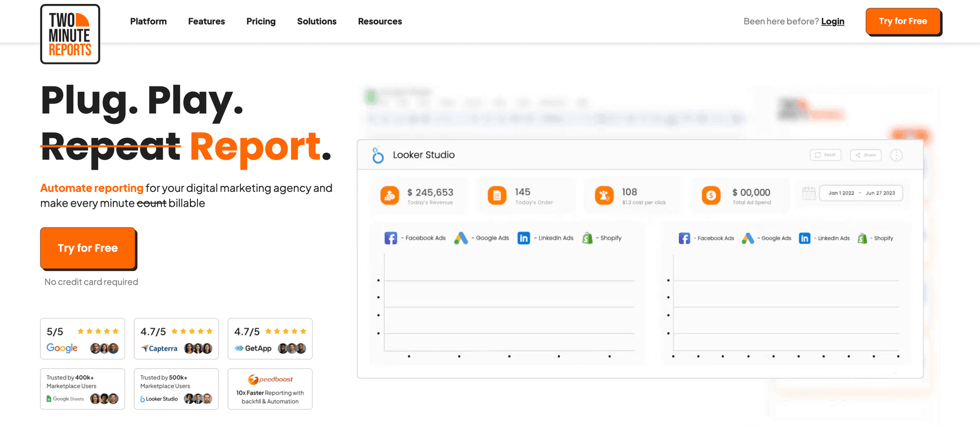The width and height of the screenshot is (980, 442).
Task: Click the Facebook Ads icon in the left chart
Action: pos(391,238)
